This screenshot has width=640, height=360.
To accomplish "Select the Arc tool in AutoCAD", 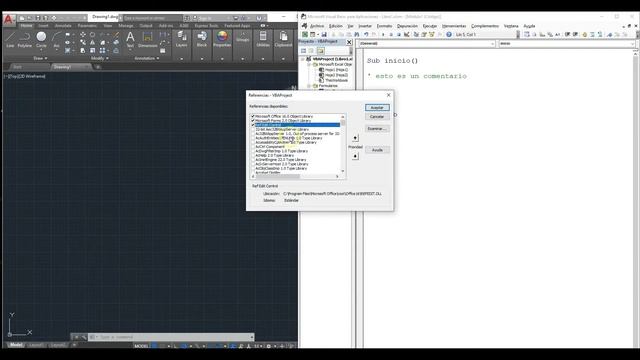I will tap(56, 39).
